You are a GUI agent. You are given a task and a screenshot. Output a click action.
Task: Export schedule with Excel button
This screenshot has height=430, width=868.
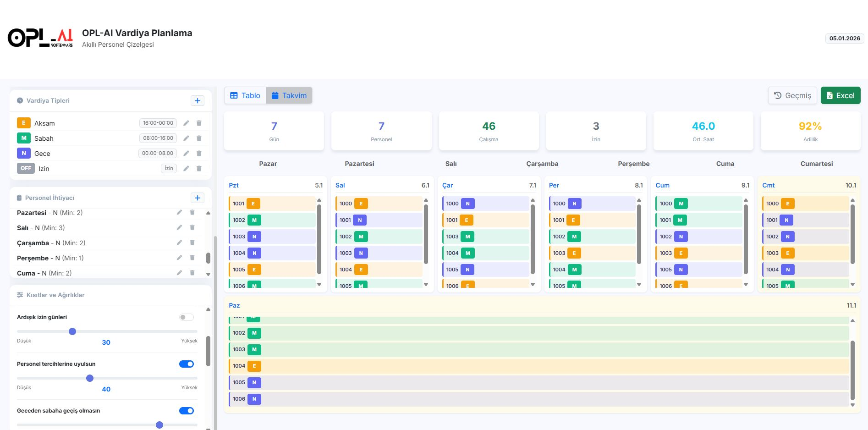pos(841,95)
